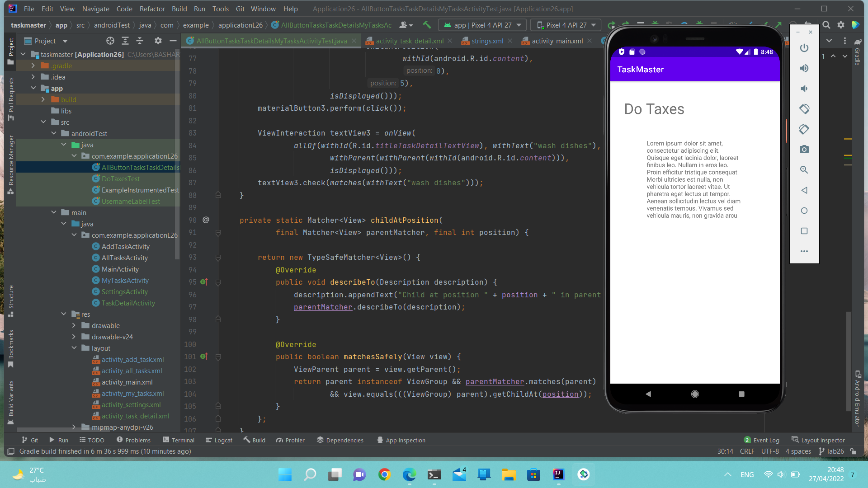Rotate emulator right
Viewport: 868px width, 488px height.
804,129
